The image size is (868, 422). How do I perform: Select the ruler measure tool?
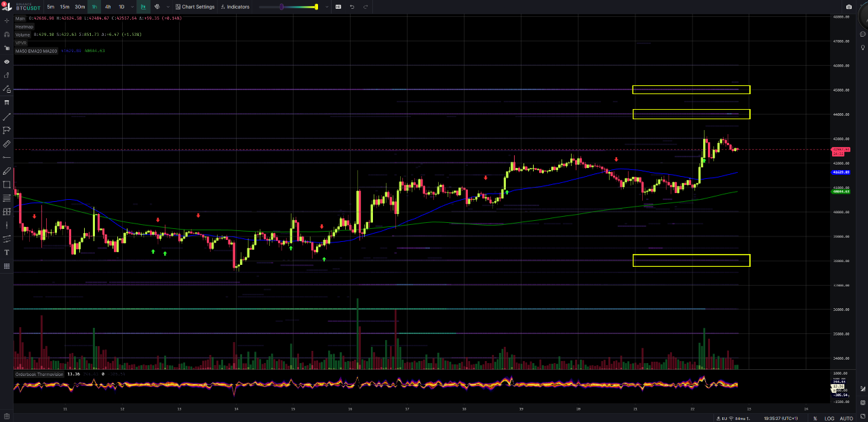click(x=7, y=144)
